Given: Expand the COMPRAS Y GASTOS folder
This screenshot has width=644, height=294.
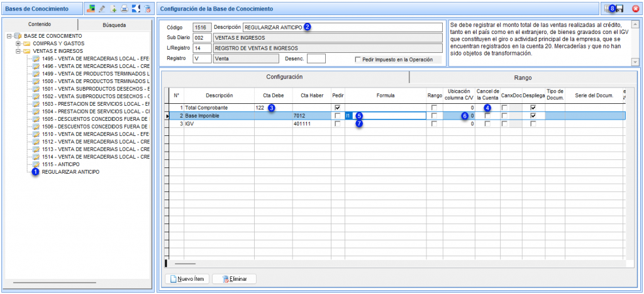Looking at the screenshot, I should click(18, 43).
